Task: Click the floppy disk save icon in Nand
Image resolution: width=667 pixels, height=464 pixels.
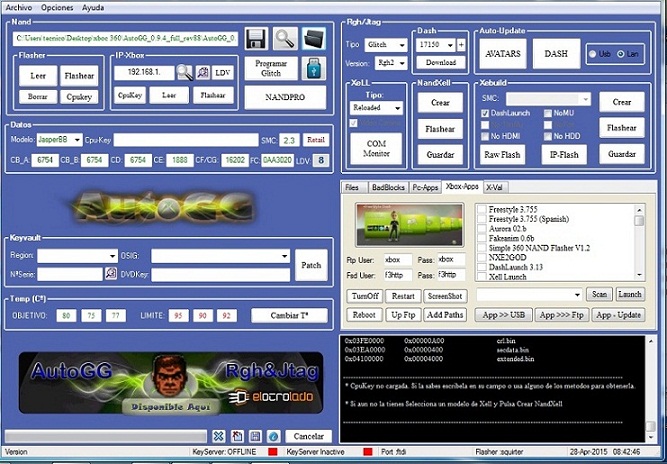Action: [x=256, y=39]
